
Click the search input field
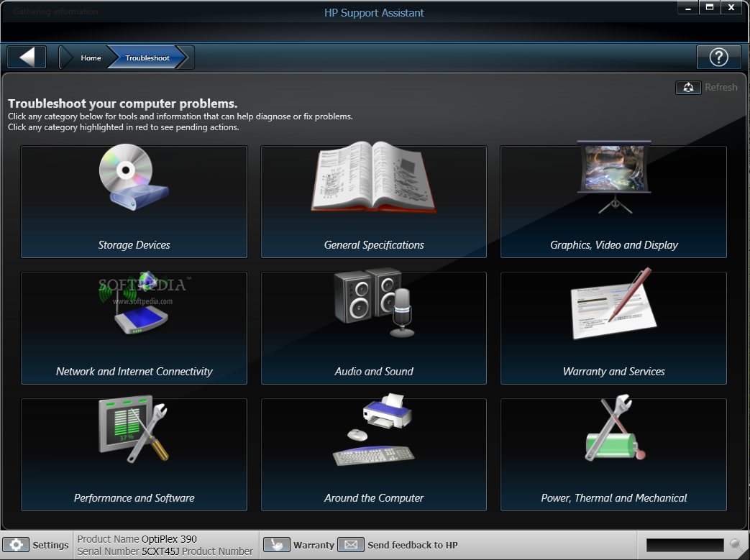point(685,545)
